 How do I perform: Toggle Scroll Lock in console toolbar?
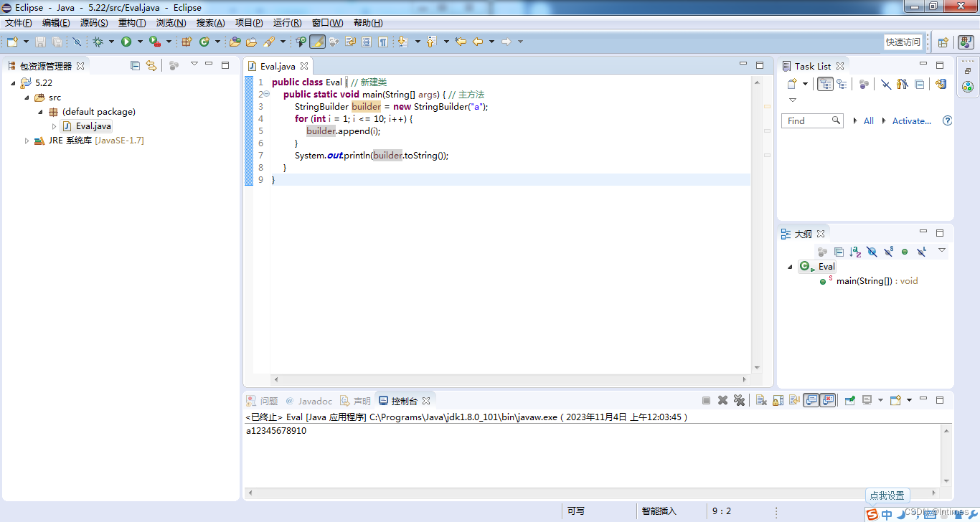[778, 401]
